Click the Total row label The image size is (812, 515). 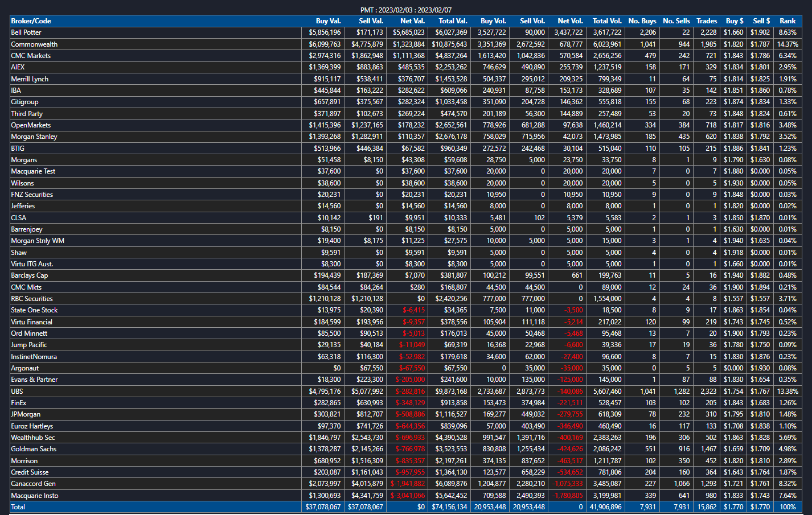pyautogui.click(x=18, y=507)
